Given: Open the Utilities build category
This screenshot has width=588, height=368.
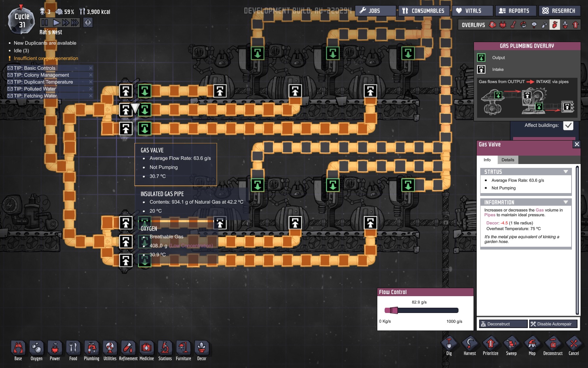Looking at the screenshot, I should pos(110,350).
